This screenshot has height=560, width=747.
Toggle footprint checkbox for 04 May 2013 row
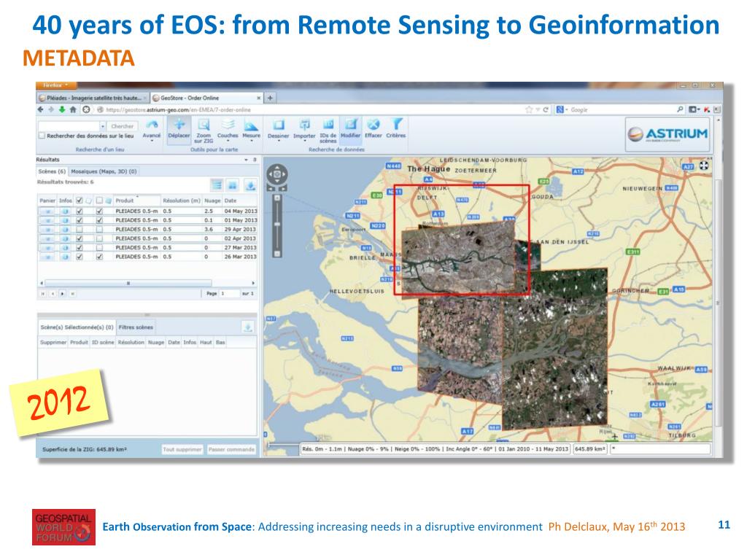click(x=80, y=211)
